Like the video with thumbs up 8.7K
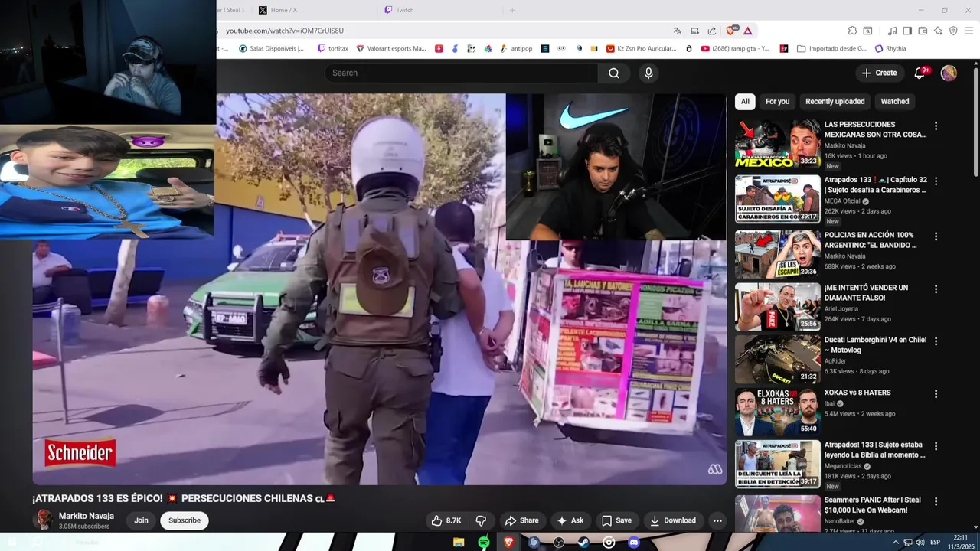 tap(446, 520)
